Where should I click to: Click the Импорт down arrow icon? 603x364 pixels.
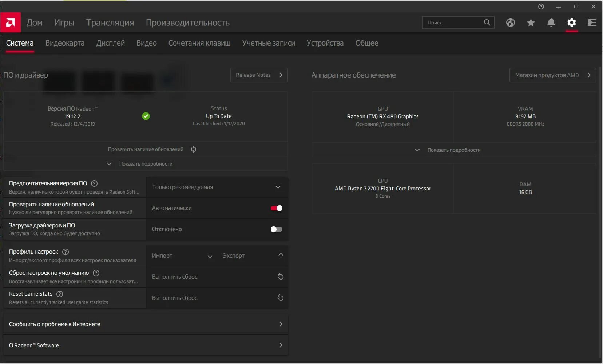click(210, 256)
